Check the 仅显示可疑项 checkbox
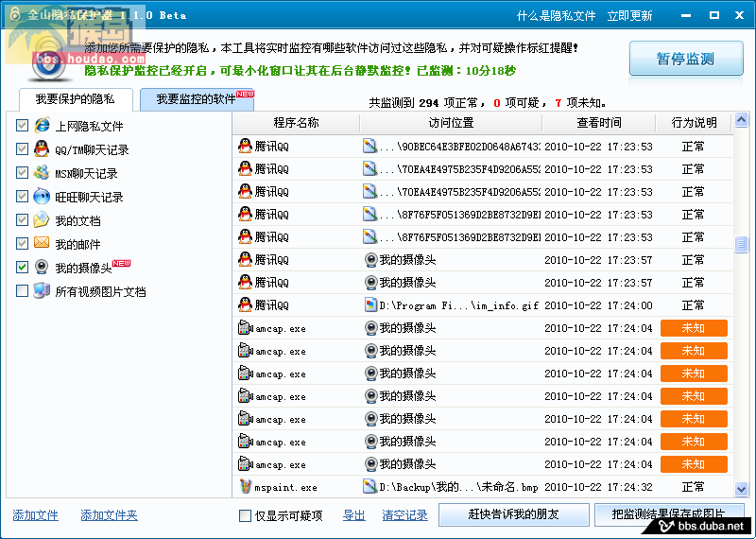Image resolution: width=756 pixels, height=539 pixels. (246, 516)
